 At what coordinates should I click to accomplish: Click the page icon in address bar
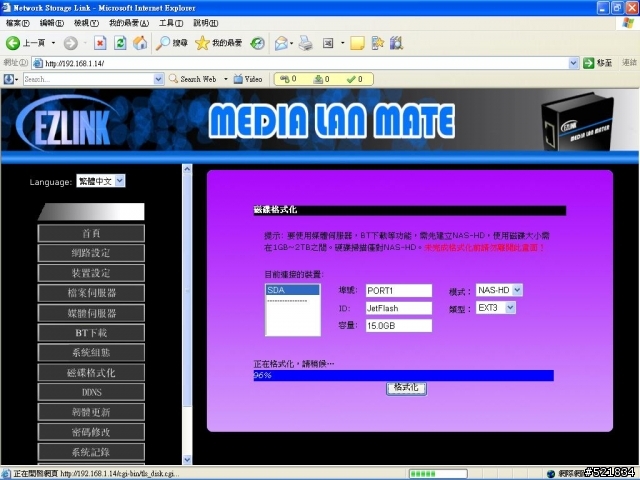coord(38,63)
